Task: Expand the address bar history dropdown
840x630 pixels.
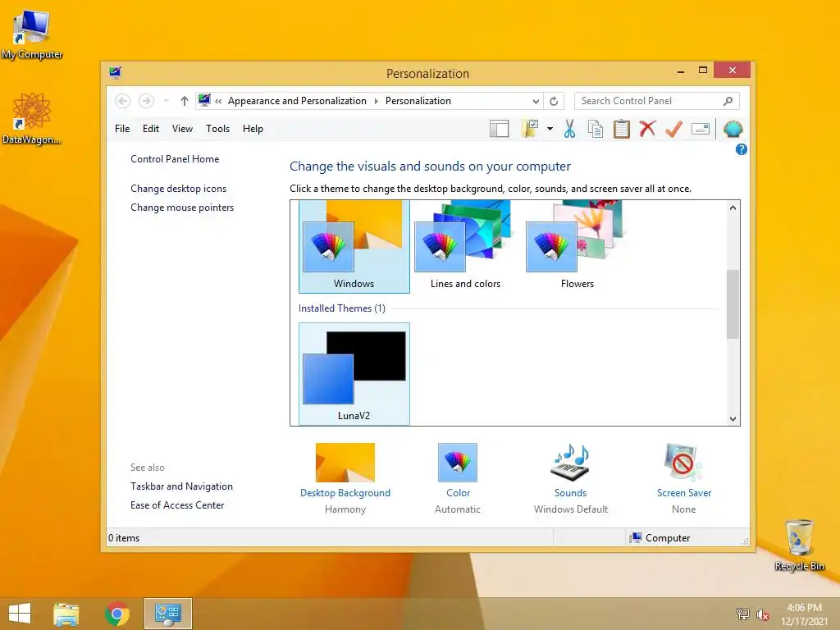Action: coord(536,101)
